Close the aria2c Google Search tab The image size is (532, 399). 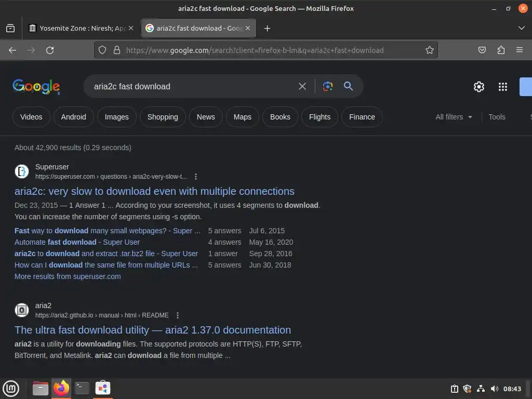248,28
